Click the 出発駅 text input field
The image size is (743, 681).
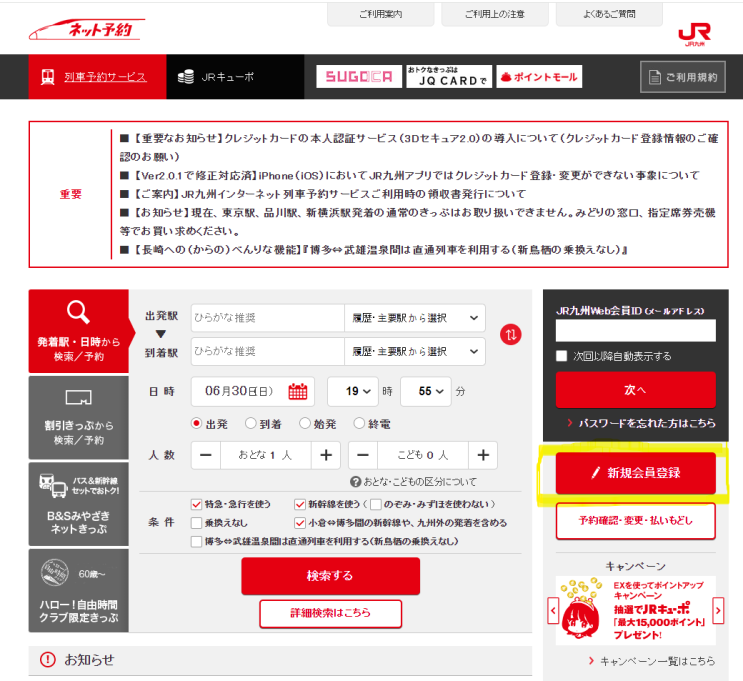(x=268, y=318)
